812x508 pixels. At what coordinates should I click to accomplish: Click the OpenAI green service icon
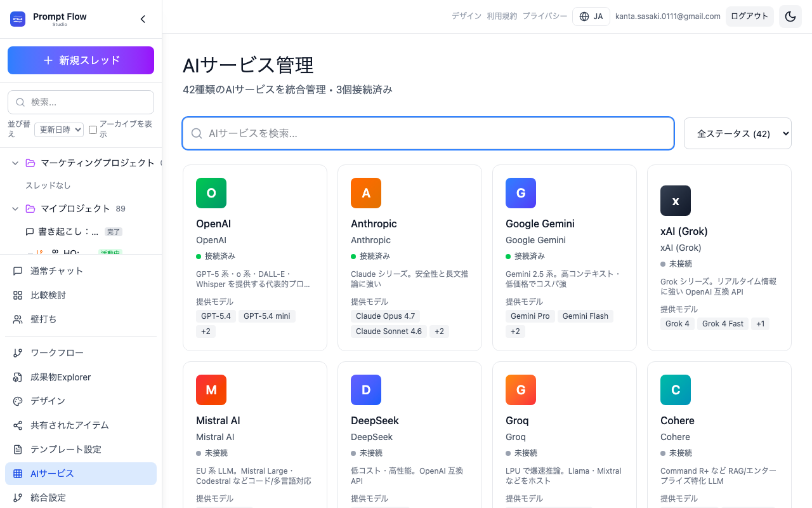[211, 193]
